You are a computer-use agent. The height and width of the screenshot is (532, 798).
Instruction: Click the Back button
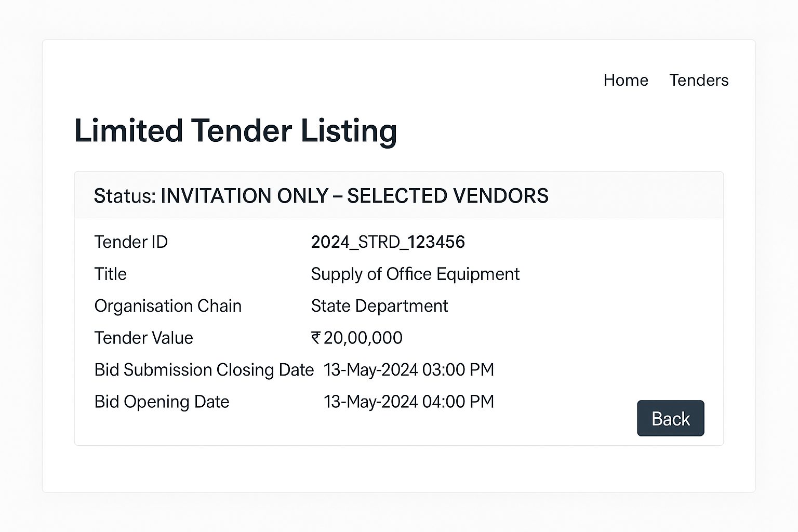click(x=670, y=418)
